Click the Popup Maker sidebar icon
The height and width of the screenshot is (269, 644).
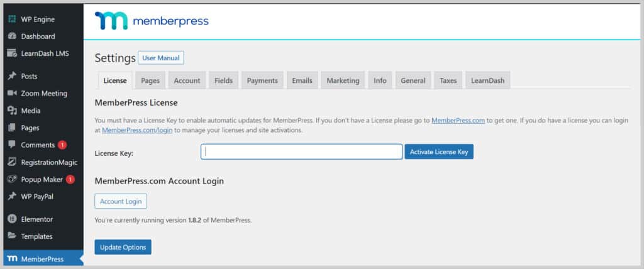pyautogui.click(x=12, y=180)
